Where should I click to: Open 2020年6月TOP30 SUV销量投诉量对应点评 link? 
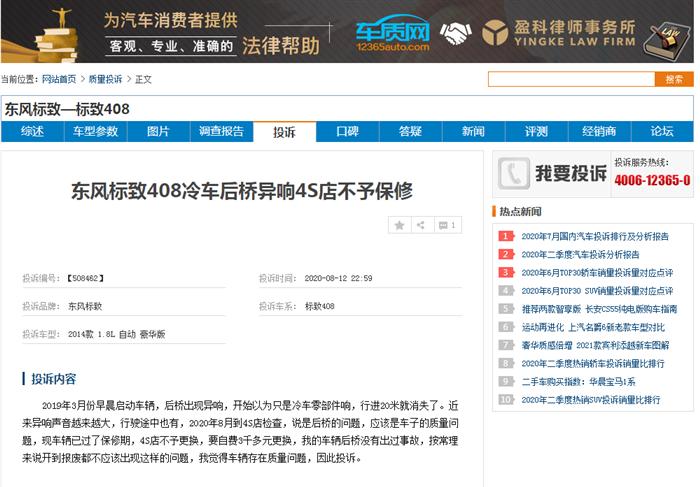[597, 291]
